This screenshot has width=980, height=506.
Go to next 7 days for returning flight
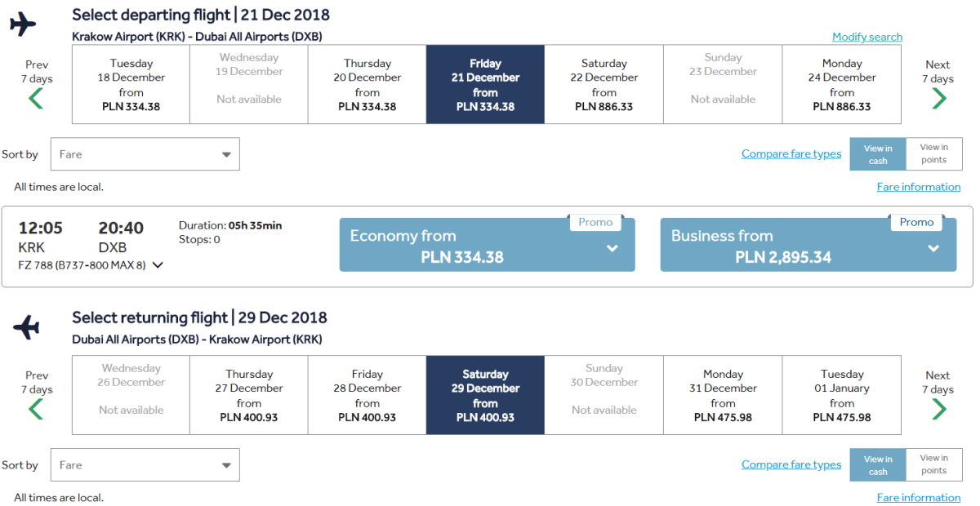point(938,408)
